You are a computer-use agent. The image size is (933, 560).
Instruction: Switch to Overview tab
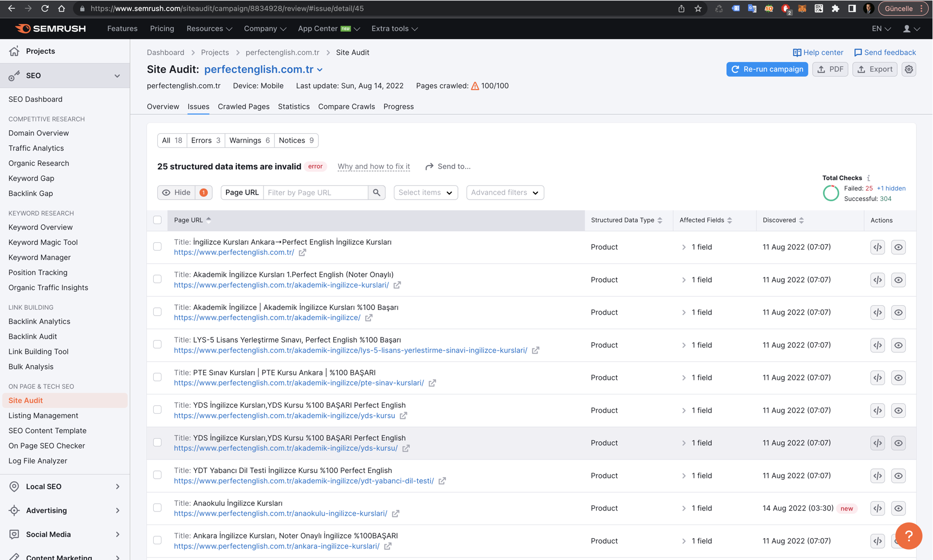tap(163, 107)
